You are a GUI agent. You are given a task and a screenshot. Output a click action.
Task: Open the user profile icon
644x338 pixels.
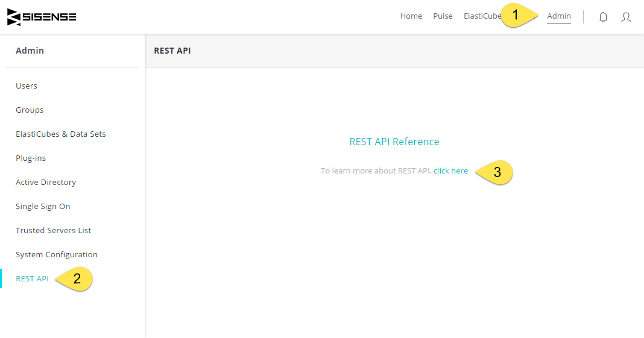pos(626,17)
